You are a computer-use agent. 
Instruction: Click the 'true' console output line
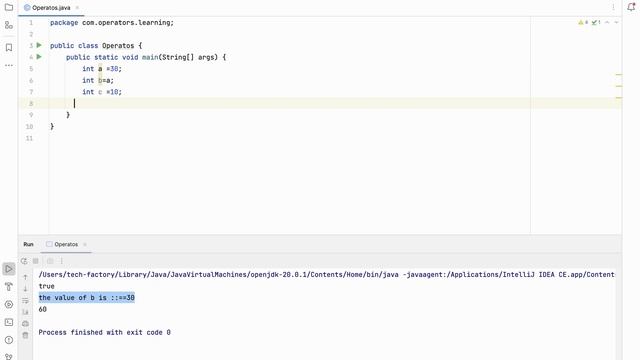pyautogui.click(x=47, y=286)
